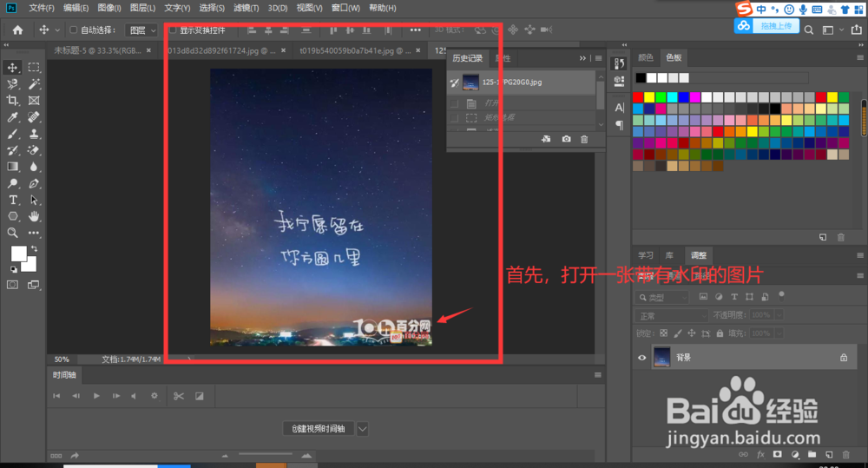Open the 图像(I) menu
Image resolution: width=868 pixels, height=468 pixels.
pos(109,8)
